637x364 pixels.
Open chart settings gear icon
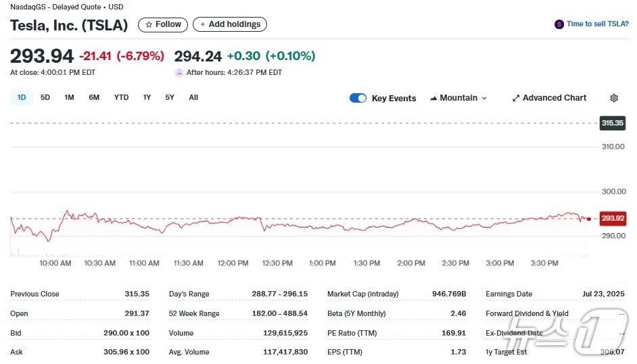pyautogui.click(x=614, y=98)
